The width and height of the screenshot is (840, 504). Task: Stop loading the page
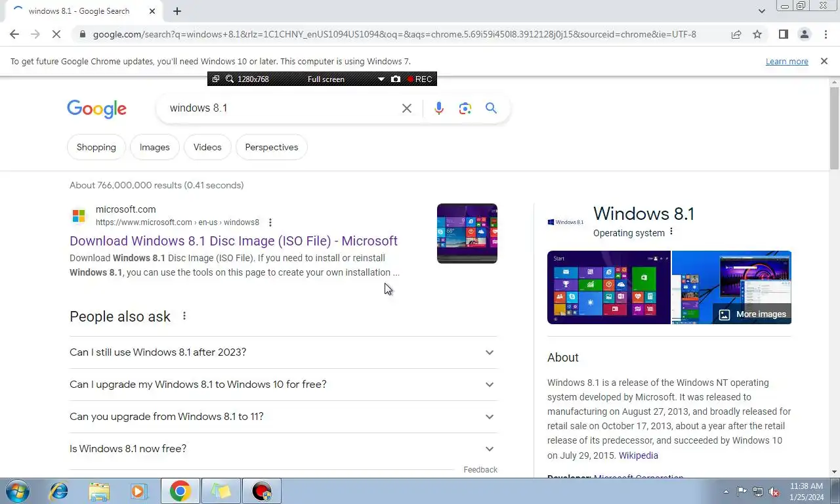56,34
